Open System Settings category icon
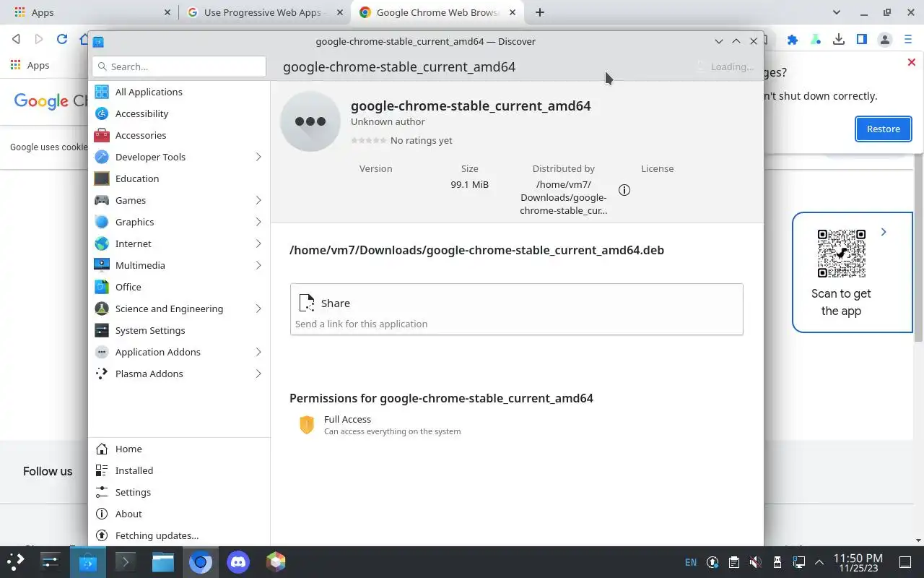This screenshot has width=924, height=578. (x=102, y=330)
